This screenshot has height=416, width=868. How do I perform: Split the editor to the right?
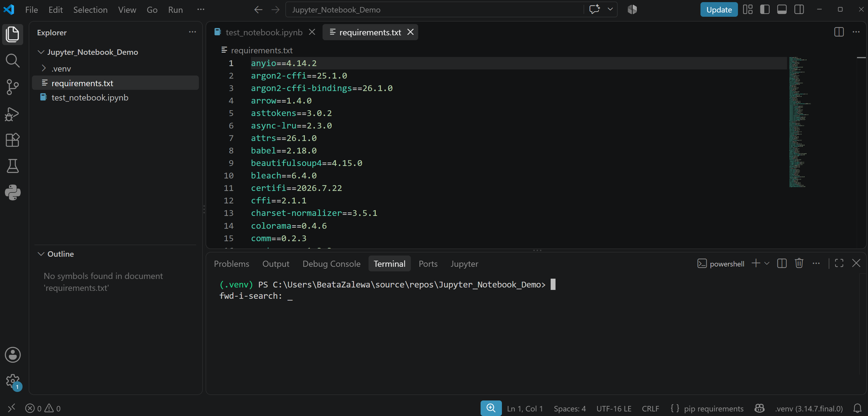[x=839, y=32]
